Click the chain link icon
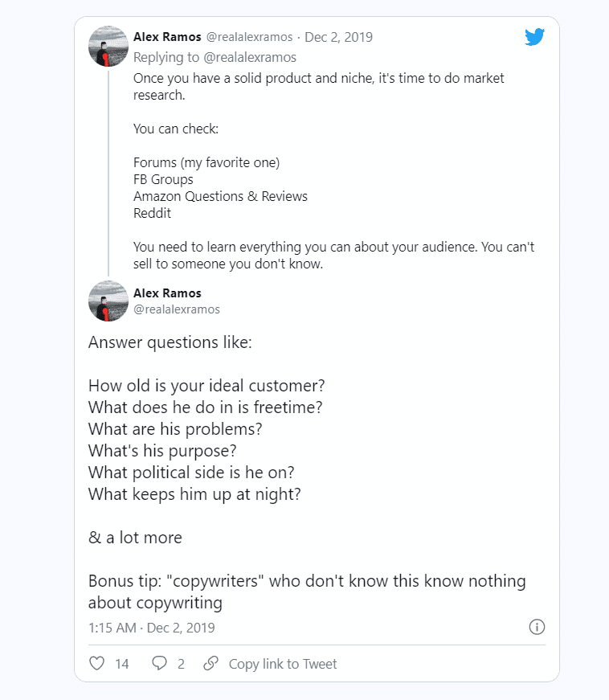Image resolution: width=609 pixels, height=700 pixels. [x=210, y=663]
